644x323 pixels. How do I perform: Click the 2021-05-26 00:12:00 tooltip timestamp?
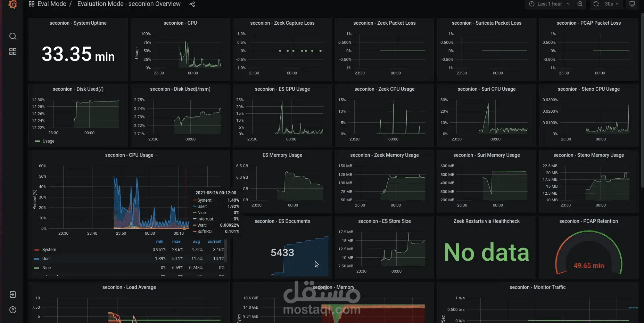click(x=216, y=193)
